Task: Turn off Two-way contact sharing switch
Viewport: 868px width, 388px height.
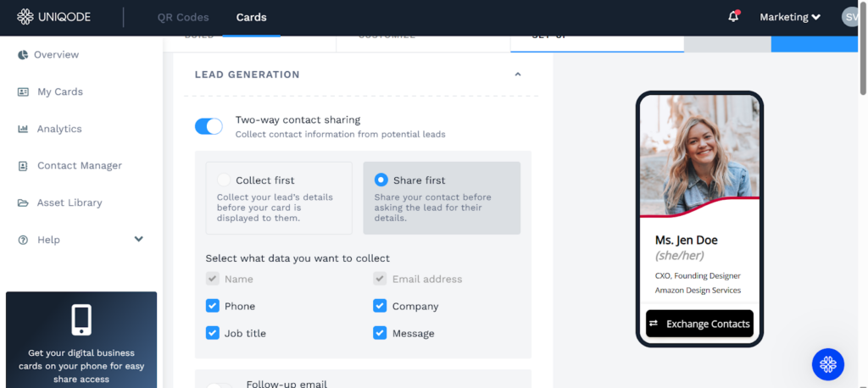Action: [209, 126]
